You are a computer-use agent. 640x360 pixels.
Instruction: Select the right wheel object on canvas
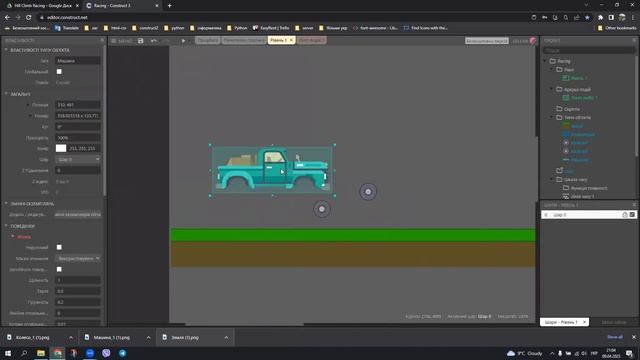(368, 191)
